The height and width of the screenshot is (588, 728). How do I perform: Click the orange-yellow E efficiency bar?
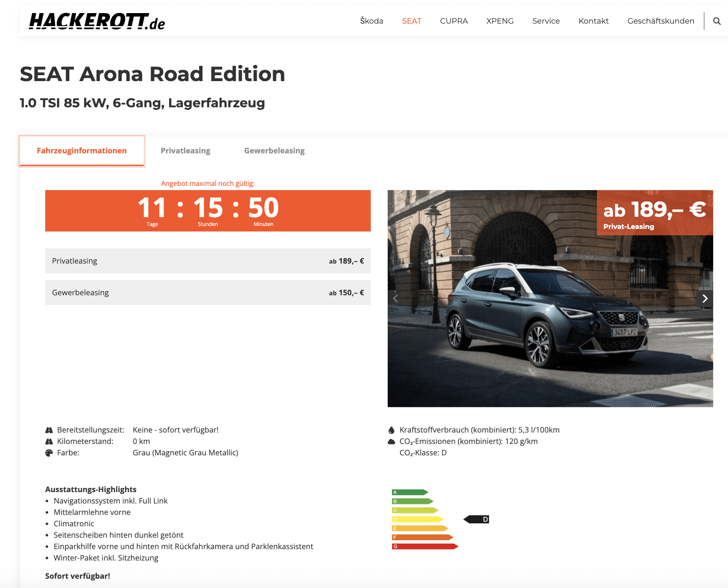coord(420,528)
